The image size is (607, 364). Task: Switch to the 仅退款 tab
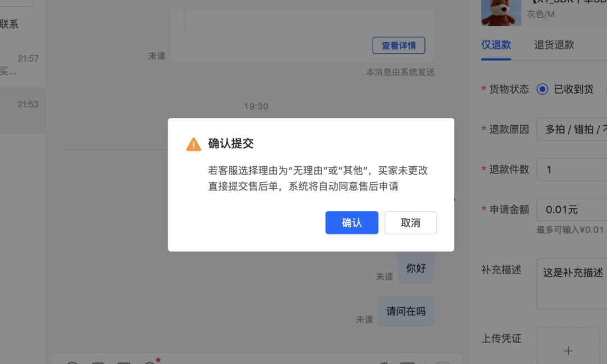pos(496,45)
